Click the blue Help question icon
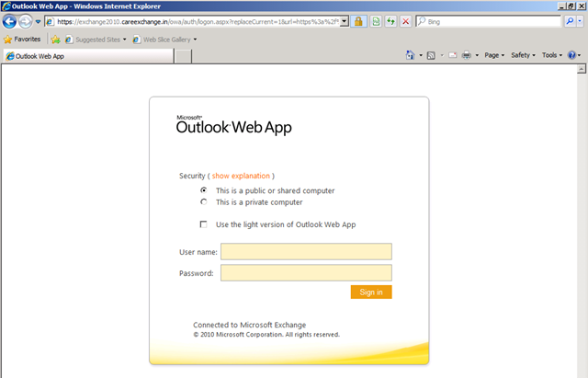Screen dimensions: 588x378 tap(571, 55)
